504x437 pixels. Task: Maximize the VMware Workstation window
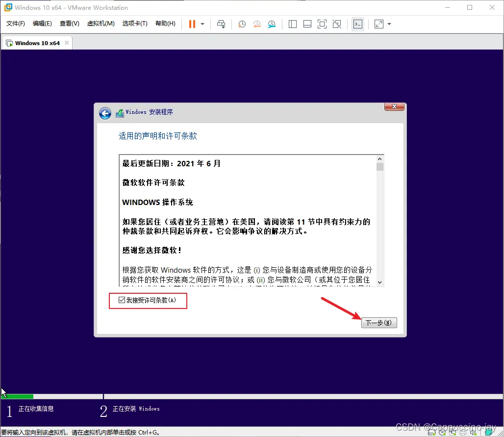(x=470, y=7)
